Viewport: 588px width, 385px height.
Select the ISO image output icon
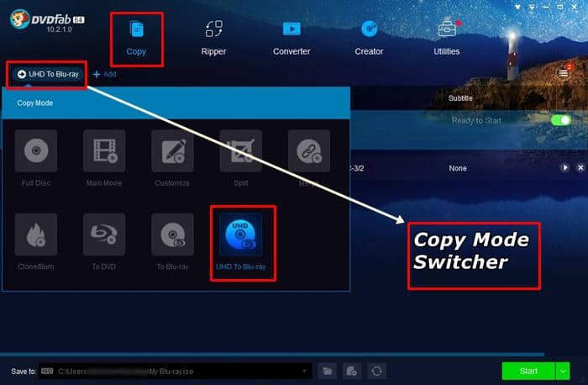352,371
